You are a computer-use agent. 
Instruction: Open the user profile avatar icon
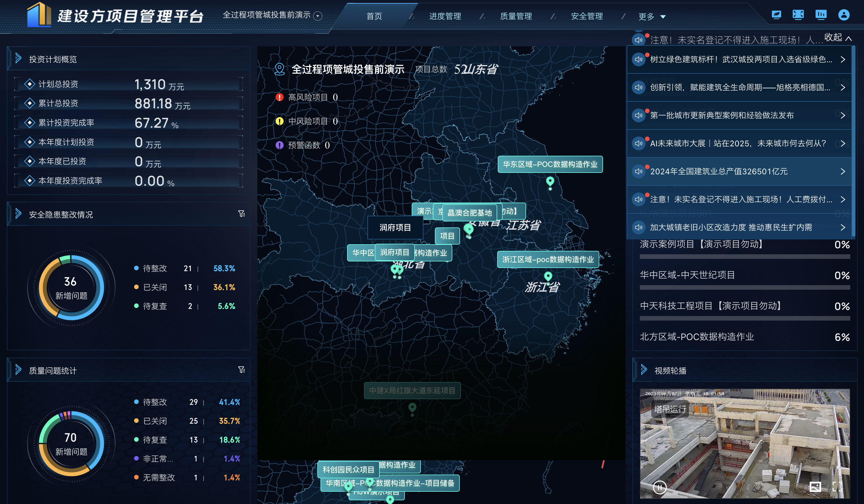pos(843,15)
